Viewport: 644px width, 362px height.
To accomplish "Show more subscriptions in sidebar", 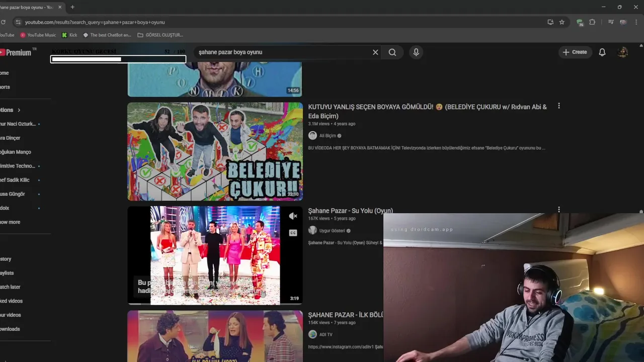I will (x=10, y=222).
